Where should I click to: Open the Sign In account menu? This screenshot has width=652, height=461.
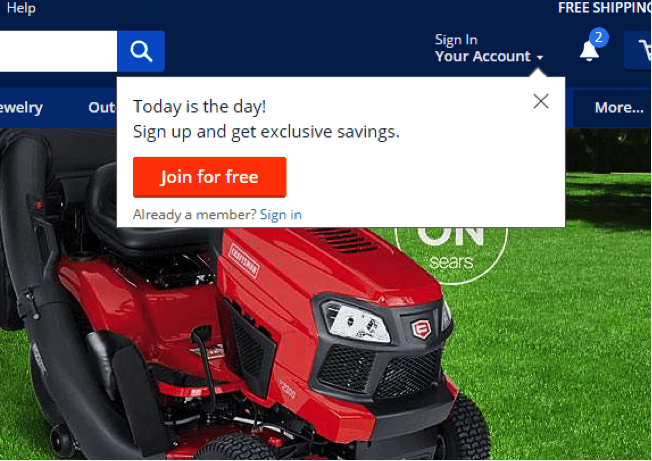click(x=456, y=40)
